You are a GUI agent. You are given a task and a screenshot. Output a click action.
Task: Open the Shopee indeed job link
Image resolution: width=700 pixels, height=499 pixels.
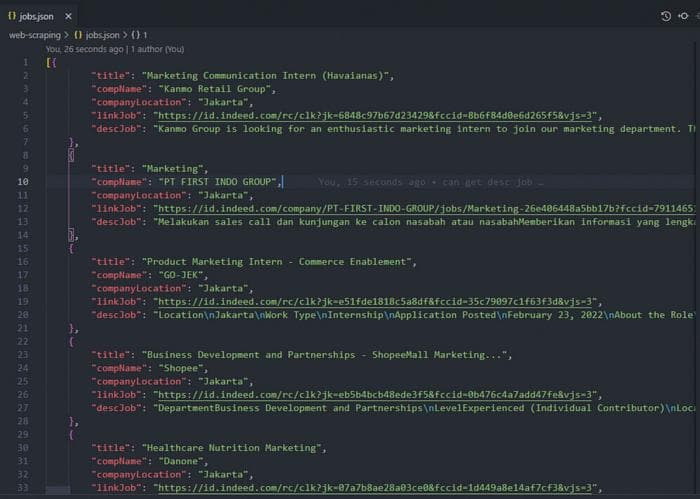tap(375, 395)
